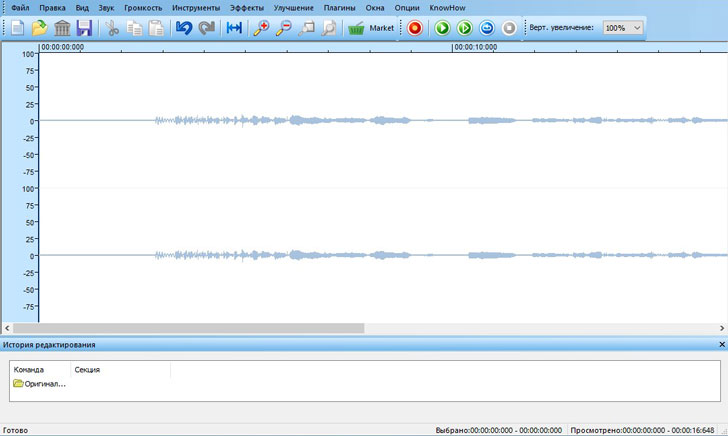Start playback with the first green Play button

click(x=442, y=28)
